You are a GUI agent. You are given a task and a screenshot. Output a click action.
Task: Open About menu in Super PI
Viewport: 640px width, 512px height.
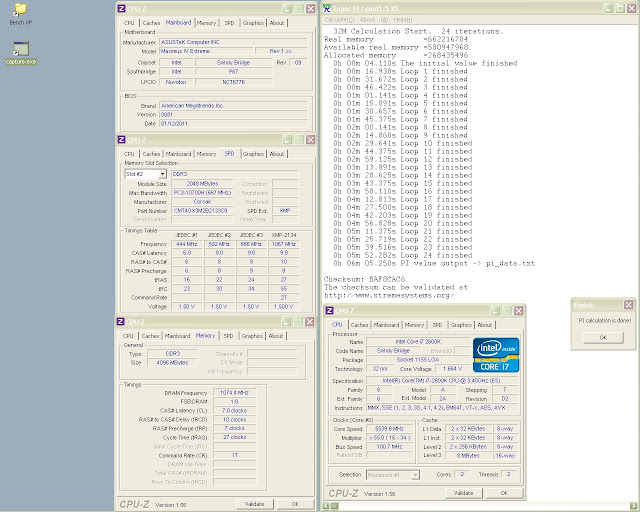coord(373,20)
